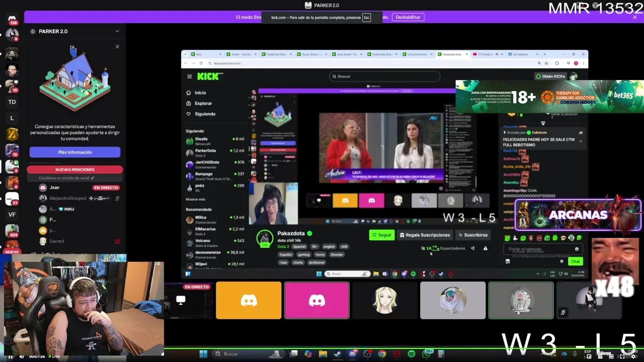The image size is (644, 362).
Task: Hide the pinned message eye icon
Action: pyautogui.click(x=581, y=133)
